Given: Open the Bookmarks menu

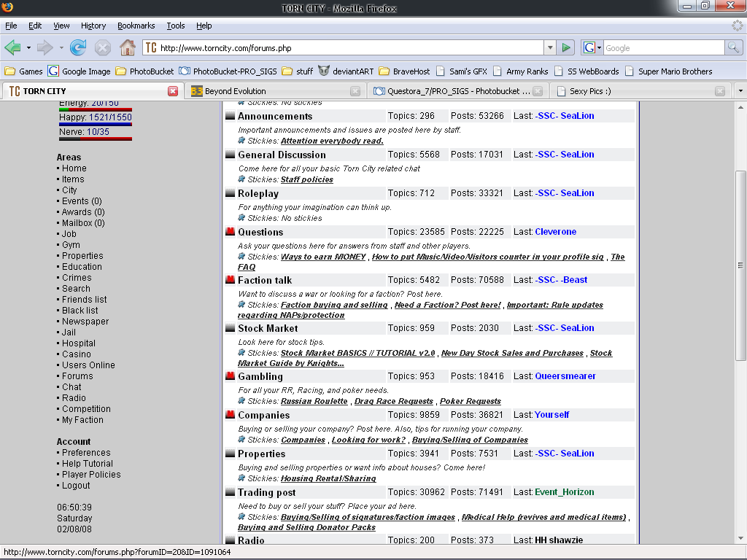Looking at the screenshot, I should tap(136, 26).
